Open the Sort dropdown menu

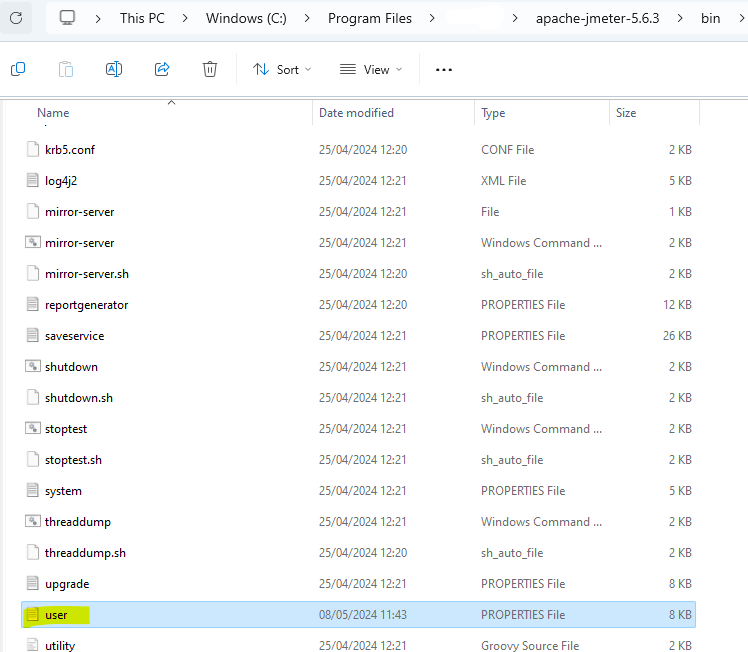click(x=282, y=70)
